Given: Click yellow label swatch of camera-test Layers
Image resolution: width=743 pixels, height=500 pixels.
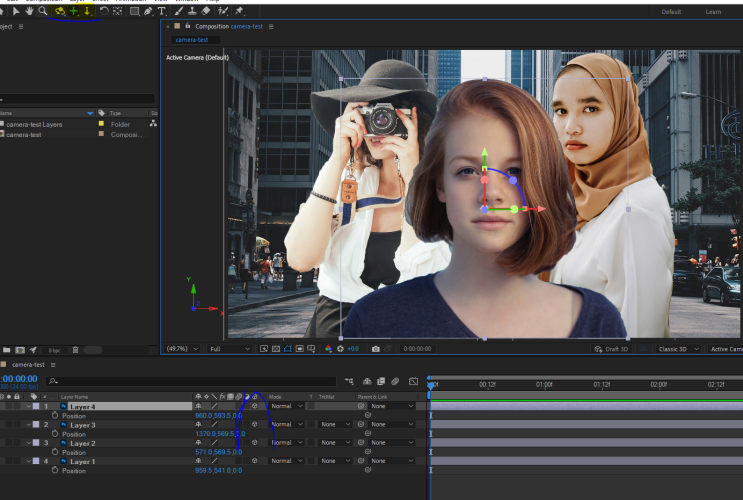Looking at the screenshot, I should (101, 124).
